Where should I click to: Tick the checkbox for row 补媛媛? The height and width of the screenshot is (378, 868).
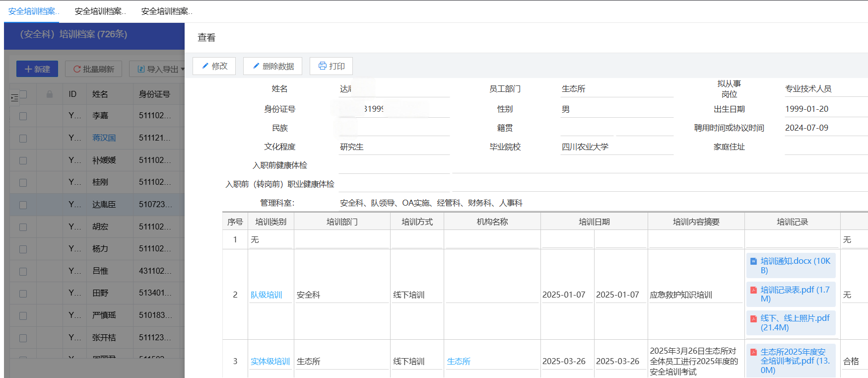click(23, 160)
